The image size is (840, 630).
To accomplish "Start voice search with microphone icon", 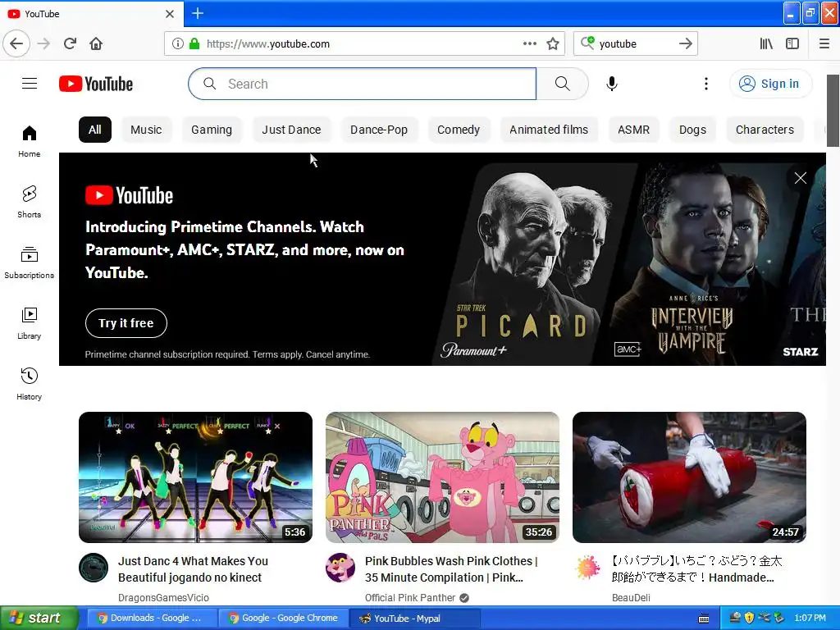I will point(612,84).
